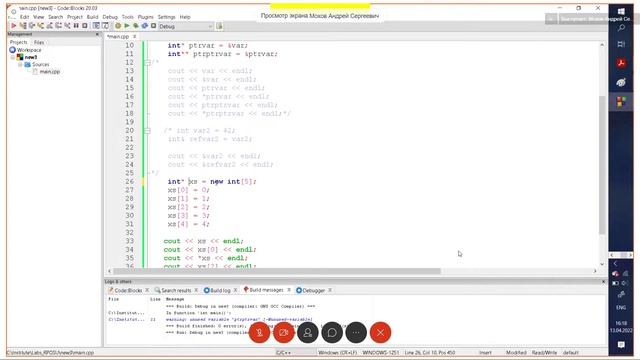Collapse the new3 project tree node
Screen dimensions: 640x360
pyautogui.click(x=13, y=57)
